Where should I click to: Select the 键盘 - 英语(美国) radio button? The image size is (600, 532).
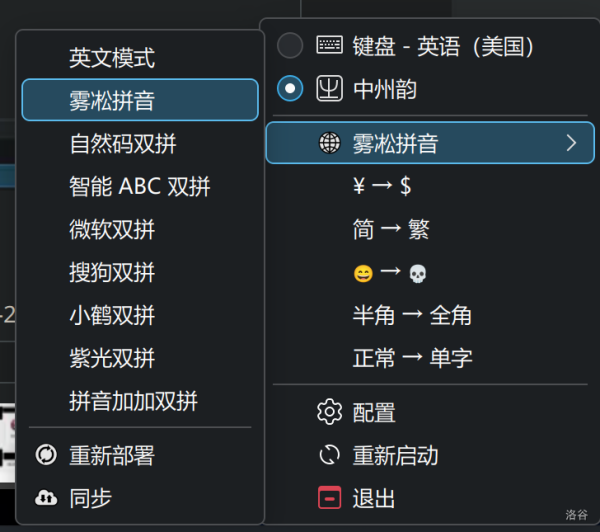(290, 46)
